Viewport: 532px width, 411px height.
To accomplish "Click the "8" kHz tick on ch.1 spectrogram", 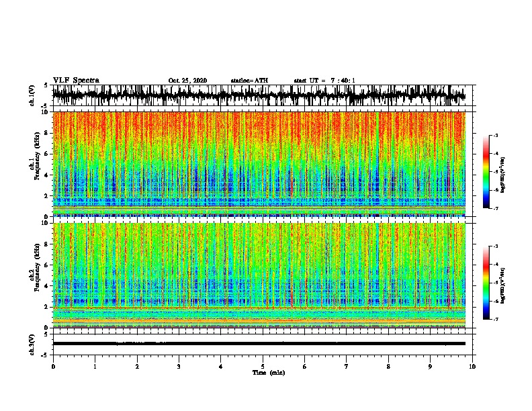I will (46, 133).
